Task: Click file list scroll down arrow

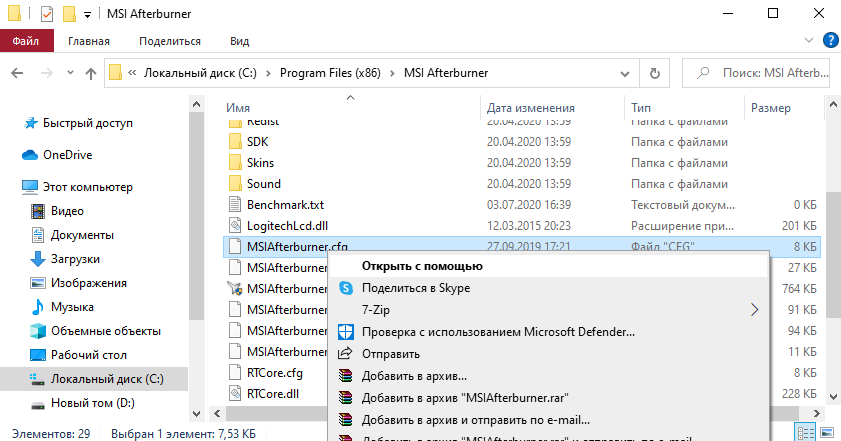Action: (x=833, y=397)
